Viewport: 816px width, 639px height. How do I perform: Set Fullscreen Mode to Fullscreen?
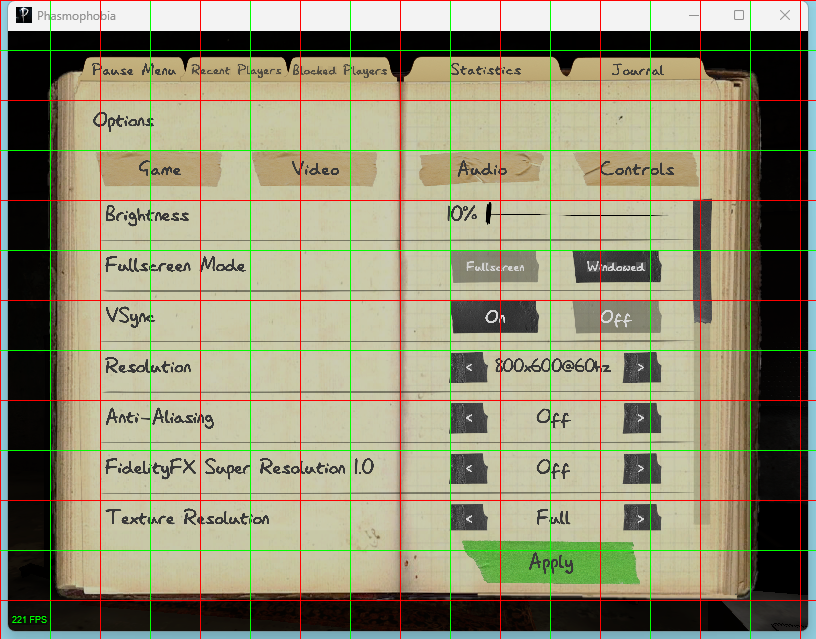(x=495, y=267)
